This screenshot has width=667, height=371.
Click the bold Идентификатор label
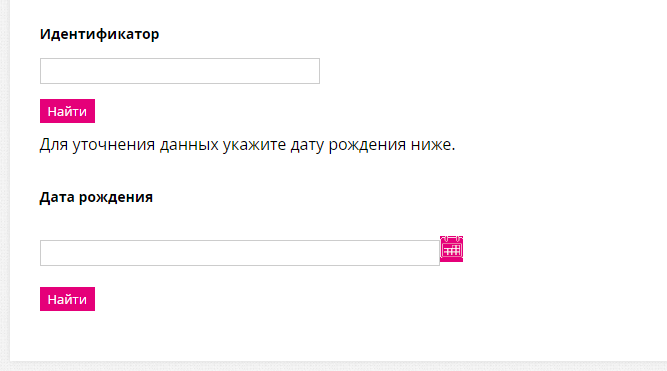click(100, 34)
